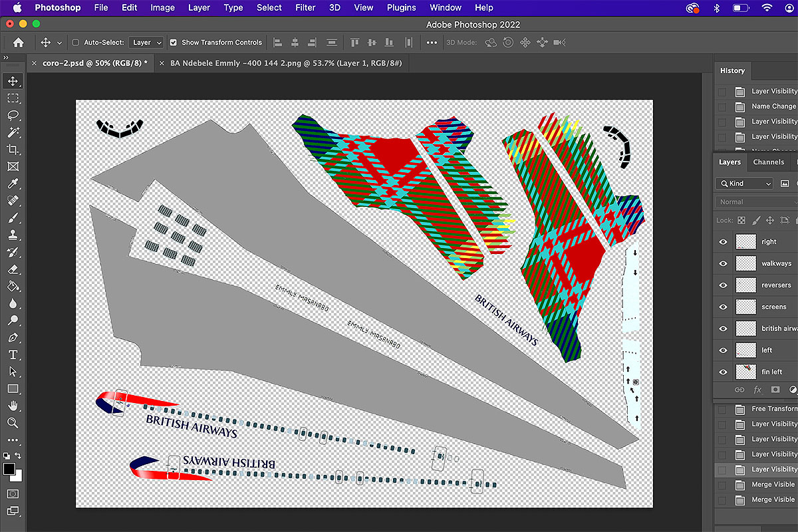
Task: Choose the Eraser tool
Action: tap(13, 269)
